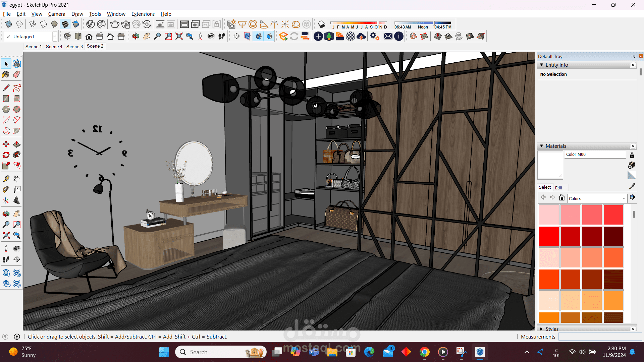
Task: Toggle Shaded With Textures style
Action: pos(65,24)
